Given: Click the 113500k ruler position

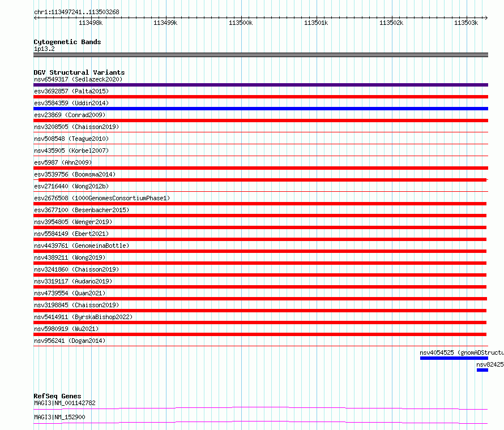Looking at the screenshot, I should 241,23.
